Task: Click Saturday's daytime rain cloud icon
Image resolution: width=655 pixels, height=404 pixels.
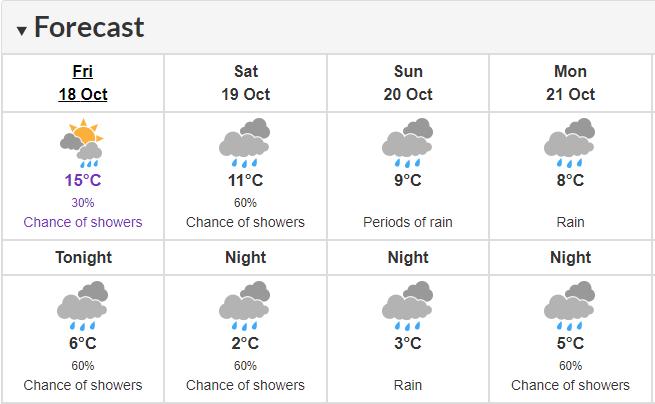Action: click(245, 143)
